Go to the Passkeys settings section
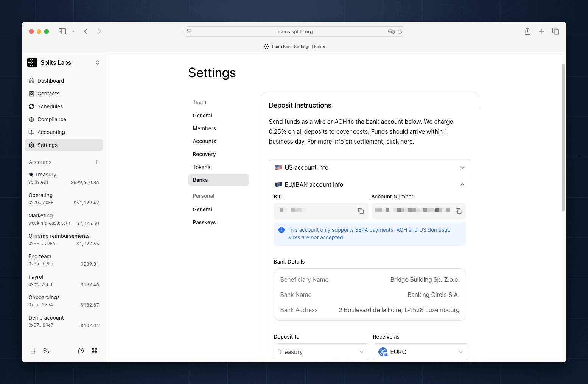The height and width of the screenshot is (384, 588). coord(204,222)
